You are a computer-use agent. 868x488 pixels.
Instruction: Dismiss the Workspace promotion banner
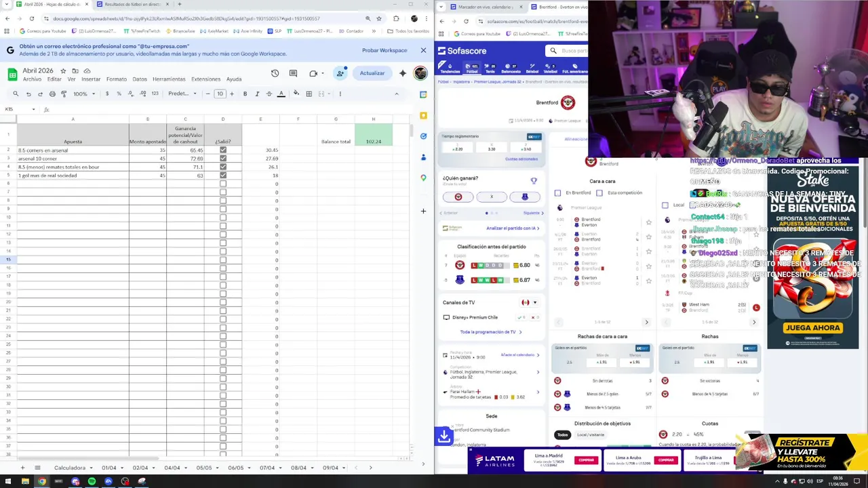[x=423, y=50]
